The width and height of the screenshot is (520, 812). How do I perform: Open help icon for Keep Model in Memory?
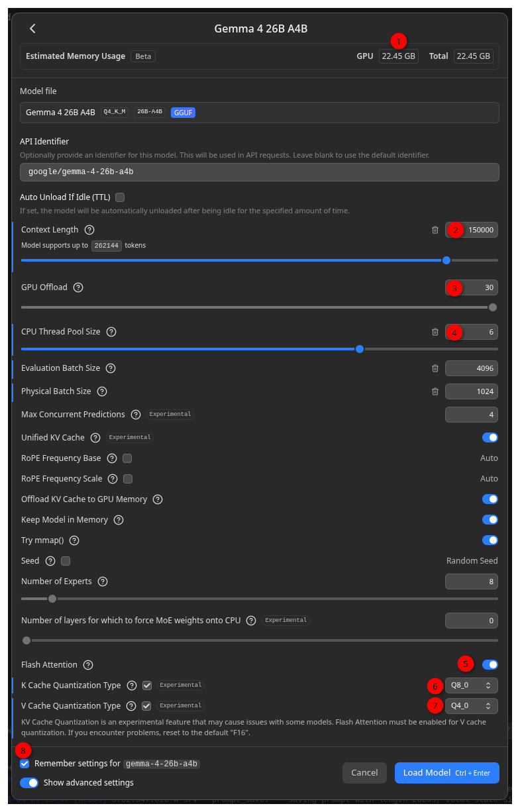pyautogui.click(x=119, y=520)
